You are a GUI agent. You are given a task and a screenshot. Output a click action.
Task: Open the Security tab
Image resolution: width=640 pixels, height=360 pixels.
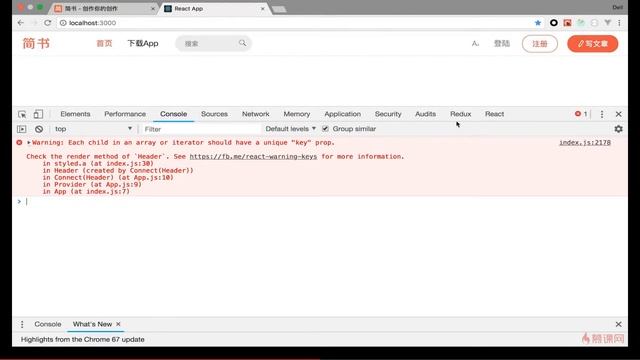[388, 114]
